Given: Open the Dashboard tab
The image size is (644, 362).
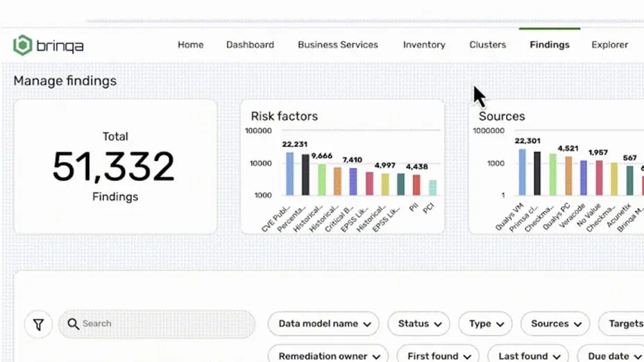Looking at the screenshot, I should tap(250, 45).
